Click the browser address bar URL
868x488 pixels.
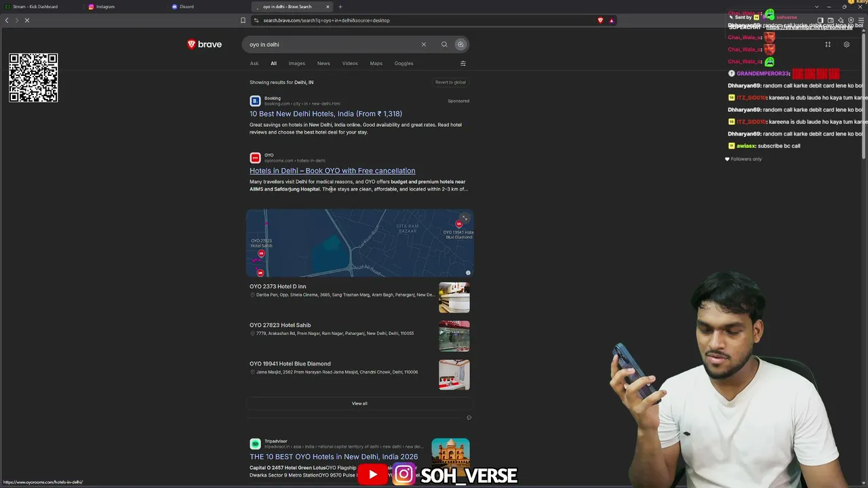pos(326,20)
